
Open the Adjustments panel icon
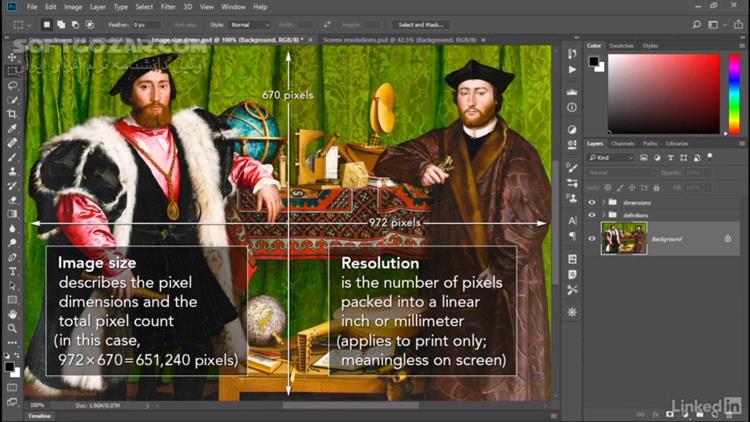point(572,129)
